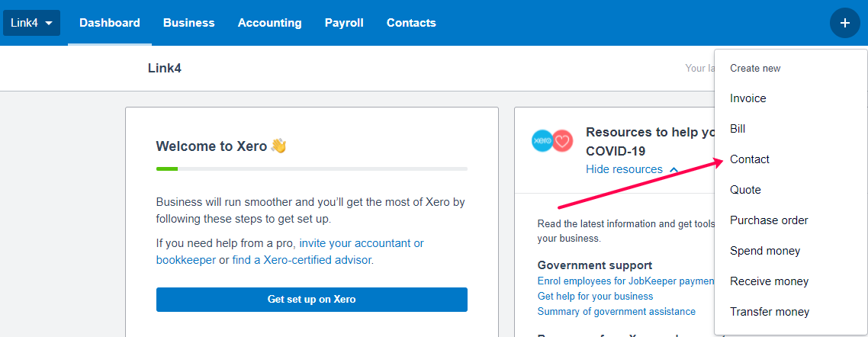Viewport: 868px width, 337px height.
Task: Click the plus create-new icon
Action: coord(845,23)
